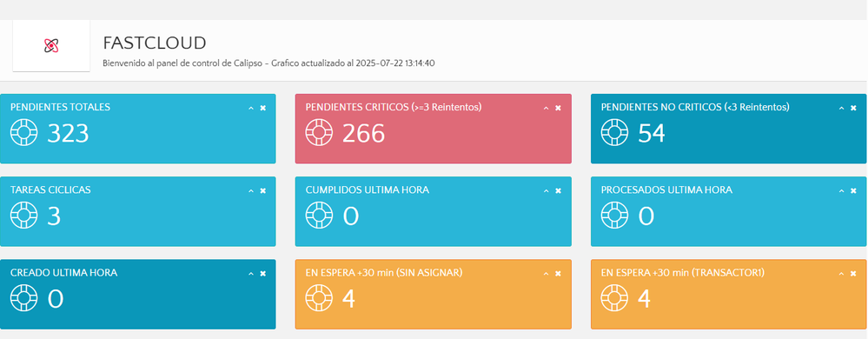Click lifebuoy icon in PENDIENTES CRITICOS card
Viewport: 868px width, 339px height.
320,133
